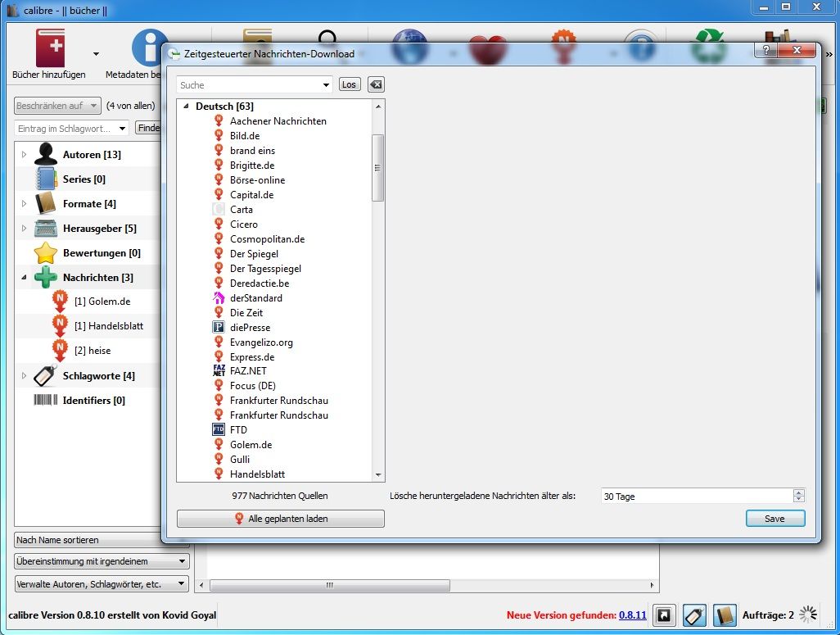Select Der Tagesspiegel news source

265,268
